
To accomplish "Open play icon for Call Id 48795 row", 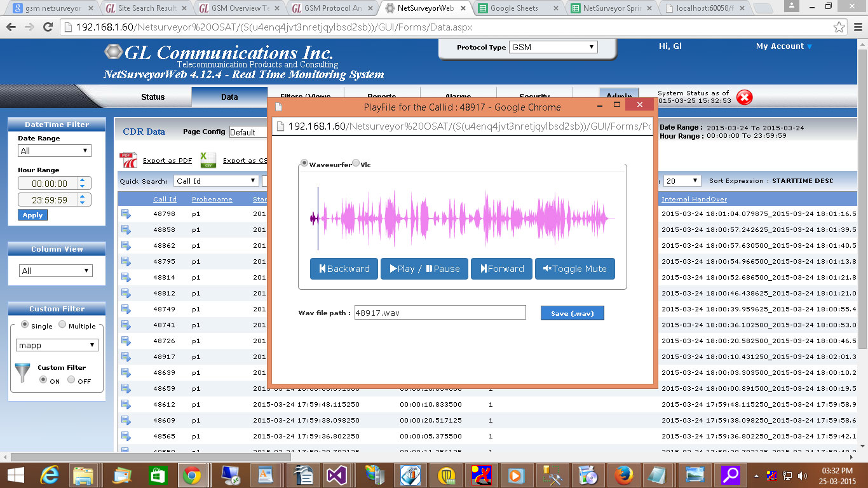I will click(x=126, y=262).
